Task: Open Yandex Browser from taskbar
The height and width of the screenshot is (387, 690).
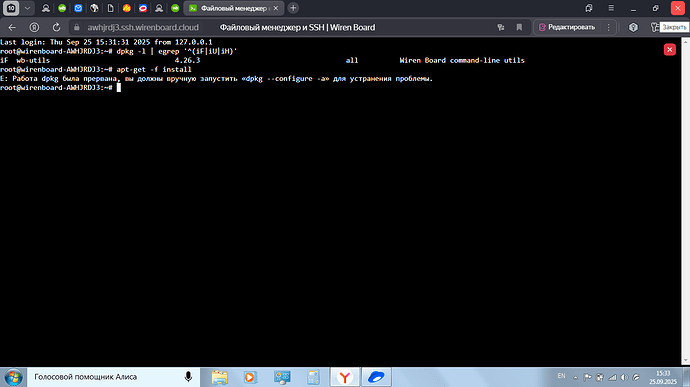Action: [345, 377]
